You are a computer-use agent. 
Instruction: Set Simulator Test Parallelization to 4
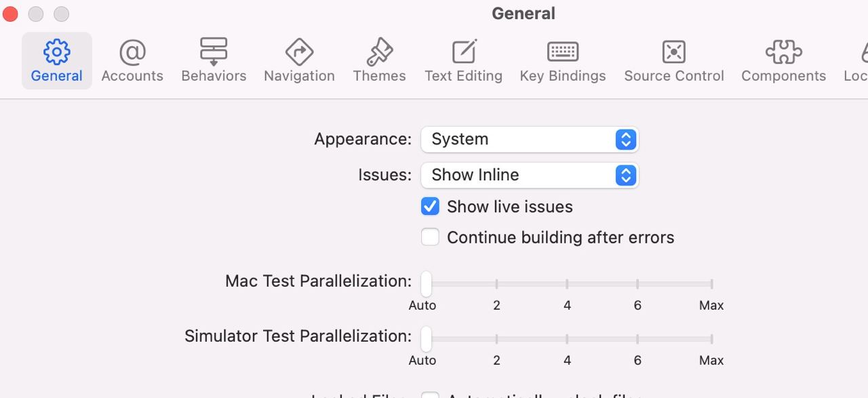point(567,338)
